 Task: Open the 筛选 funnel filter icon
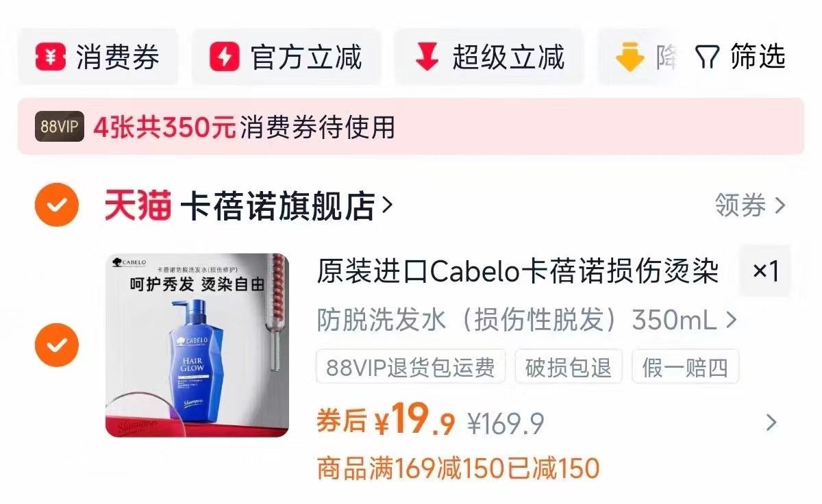click(707, 58)
